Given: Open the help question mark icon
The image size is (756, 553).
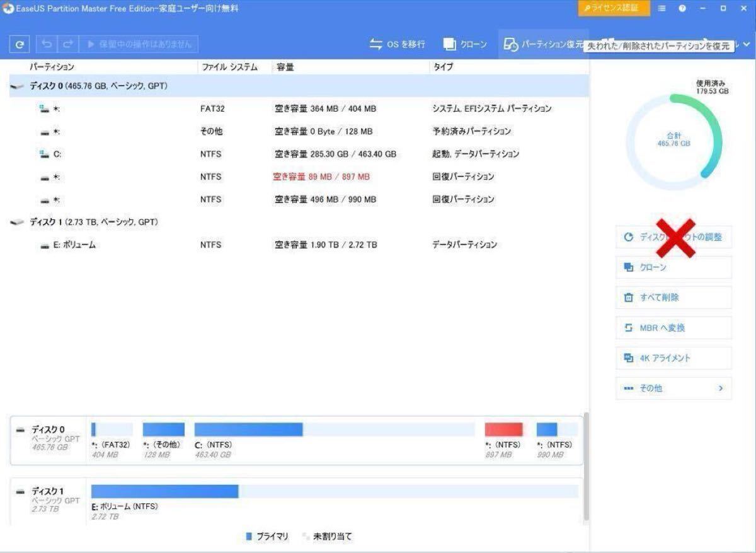Looking at the screenshot, I should 682,8.
